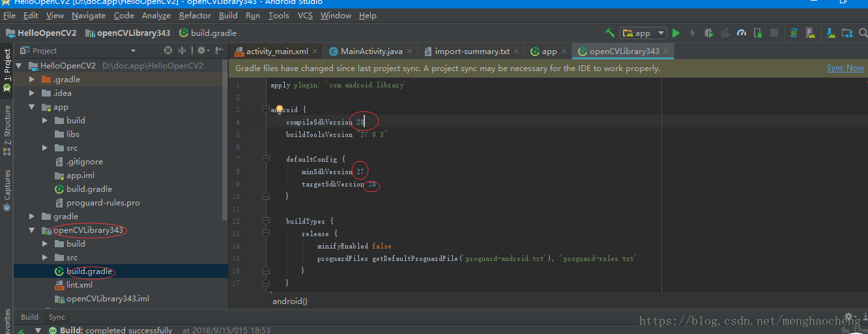Click build.gradle breadcrumb in navigation bar
This screenshot has width=868, height=334.
tap(208, 33)
